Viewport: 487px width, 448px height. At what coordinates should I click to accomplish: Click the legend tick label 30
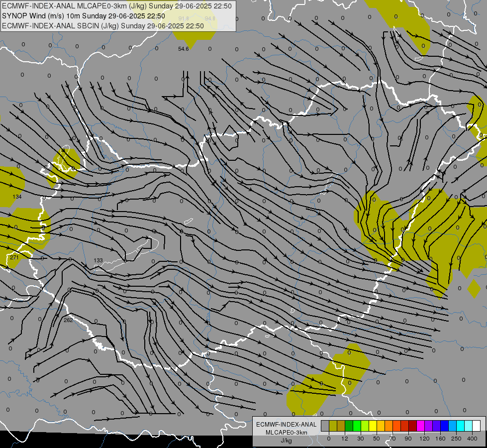360,439
